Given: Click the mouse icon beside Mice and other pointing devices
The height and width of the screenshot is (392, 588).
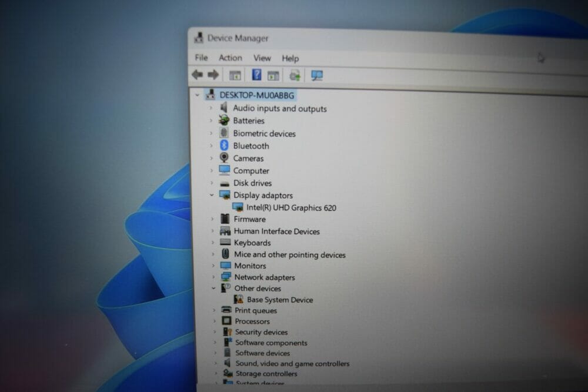Looking at the screenshot, I should tap(225, 254).
